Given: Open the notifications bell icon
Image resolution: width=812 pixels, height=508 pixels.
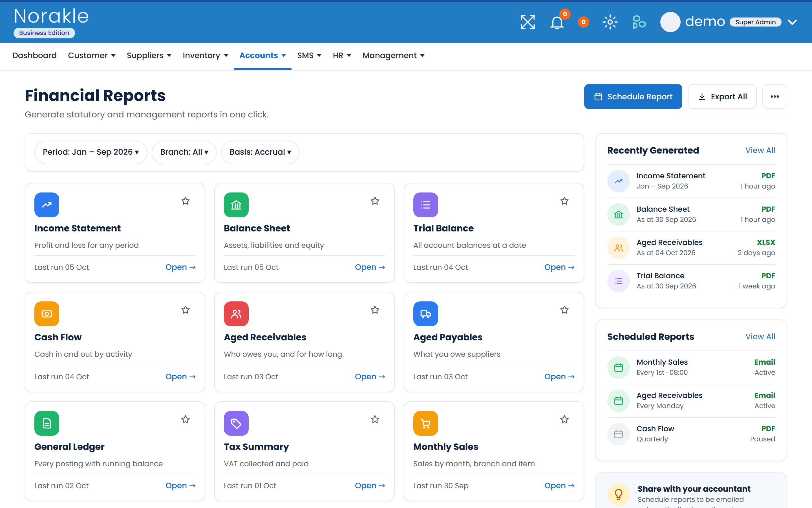Looking at the screenshot, I should 557,22.
